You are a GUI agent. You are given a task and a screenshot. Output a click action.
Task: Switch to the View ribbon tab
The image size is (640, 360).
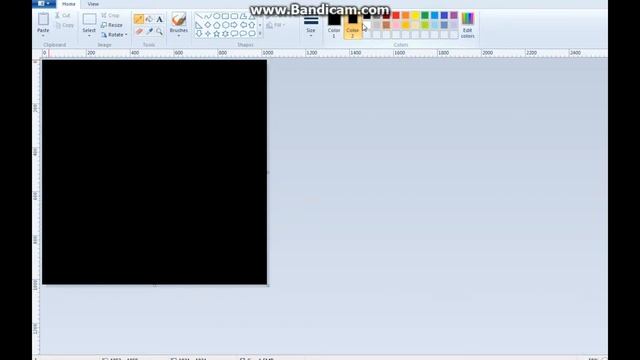[x=93, y=4]
